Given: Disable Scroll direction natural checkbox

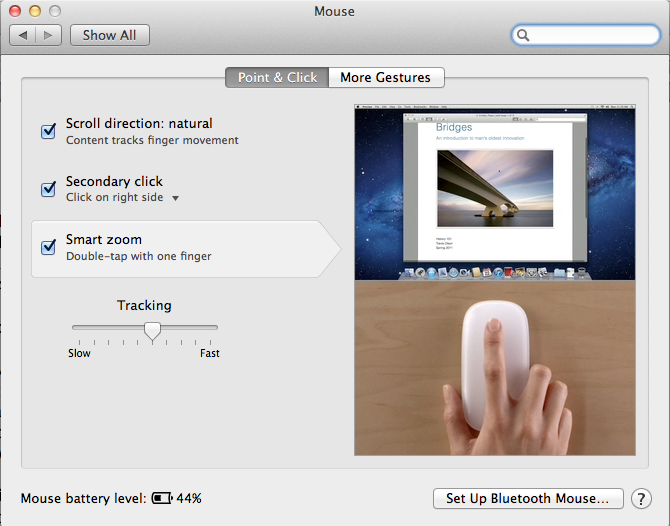Looking at the screenshot, I should pyautogui.click(x=48, y=131).
